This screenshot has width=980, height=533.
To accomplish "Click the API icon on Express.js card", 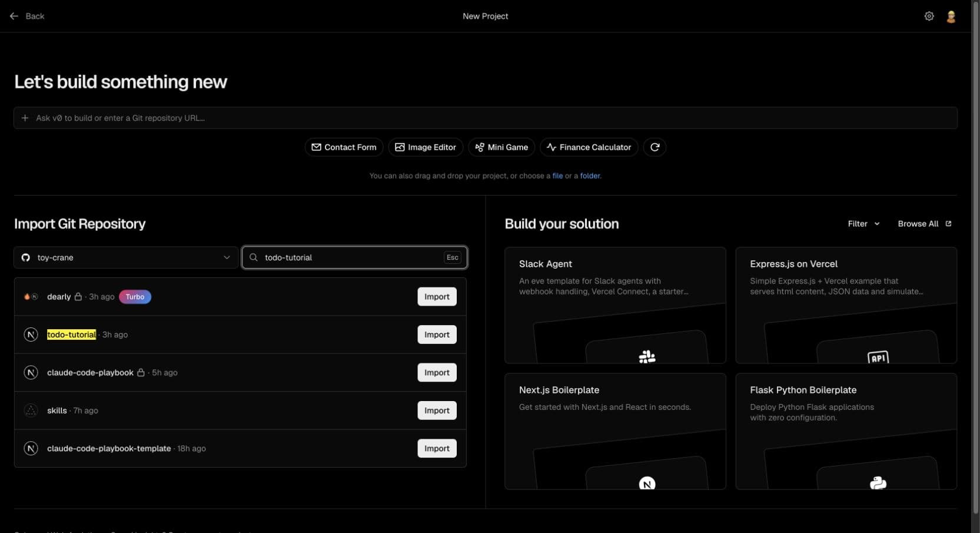I will [878, 357].
